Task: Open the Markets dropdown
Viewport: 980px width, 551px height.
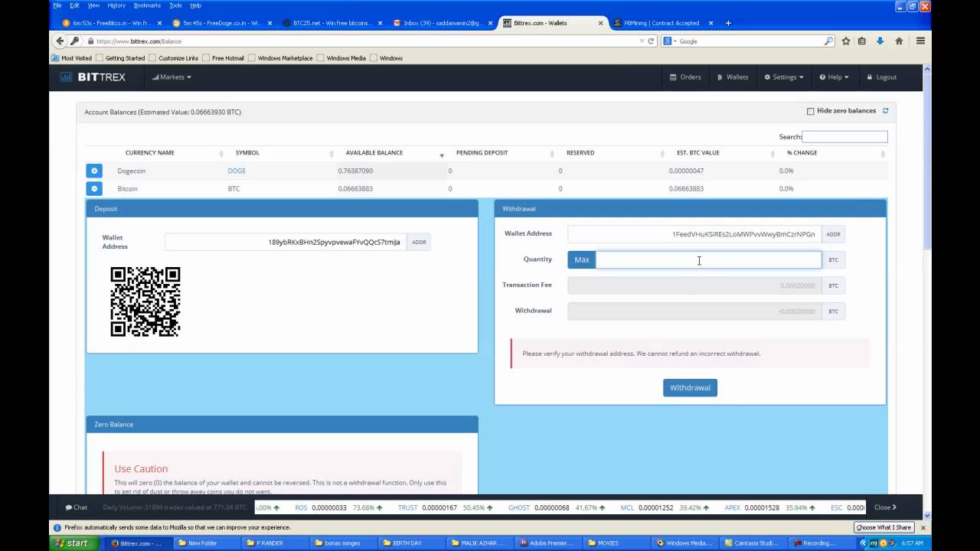Action: point(171,77)
